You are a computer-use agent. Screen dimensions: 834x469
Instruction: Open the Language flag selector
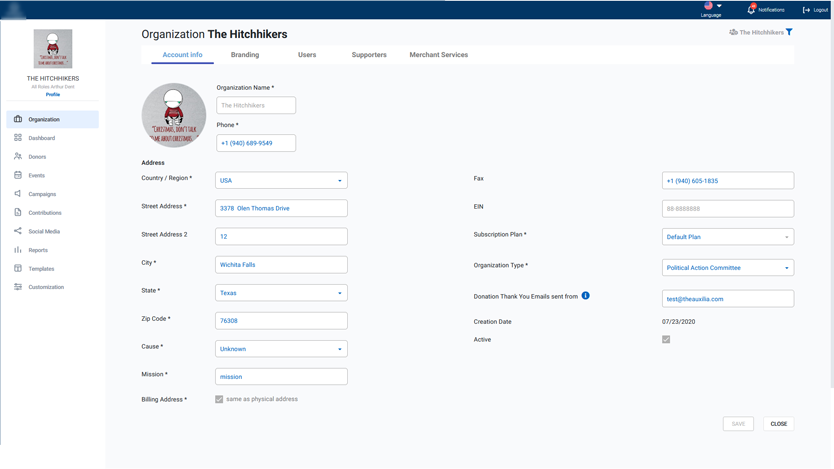click(x=711, y=7)
